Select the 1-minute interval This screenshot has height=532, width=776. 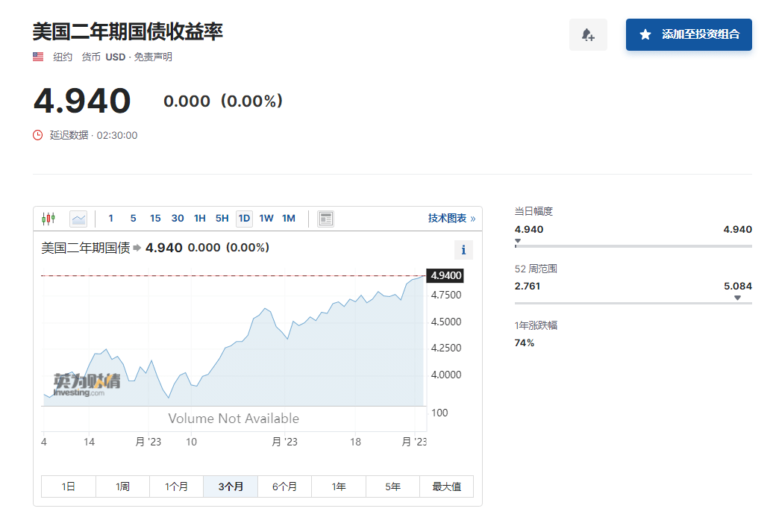coord(111,218)
